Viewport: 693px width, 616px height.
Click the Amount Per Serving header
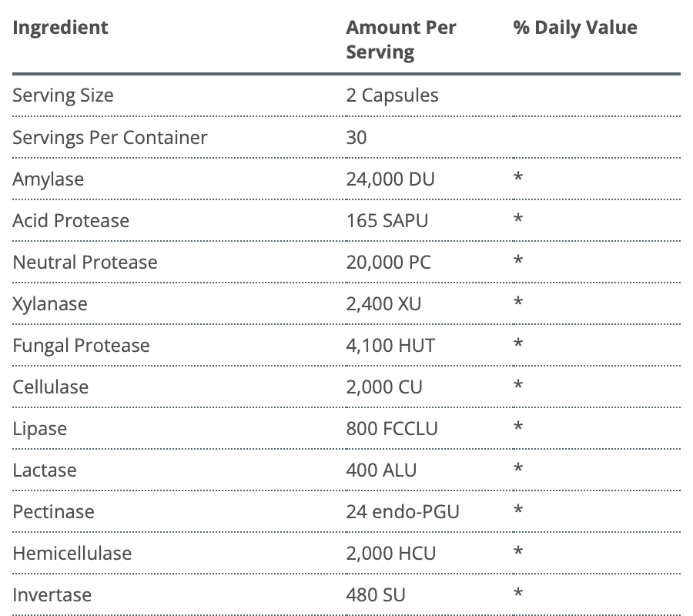pyautogui.click(x=401, y=39)
